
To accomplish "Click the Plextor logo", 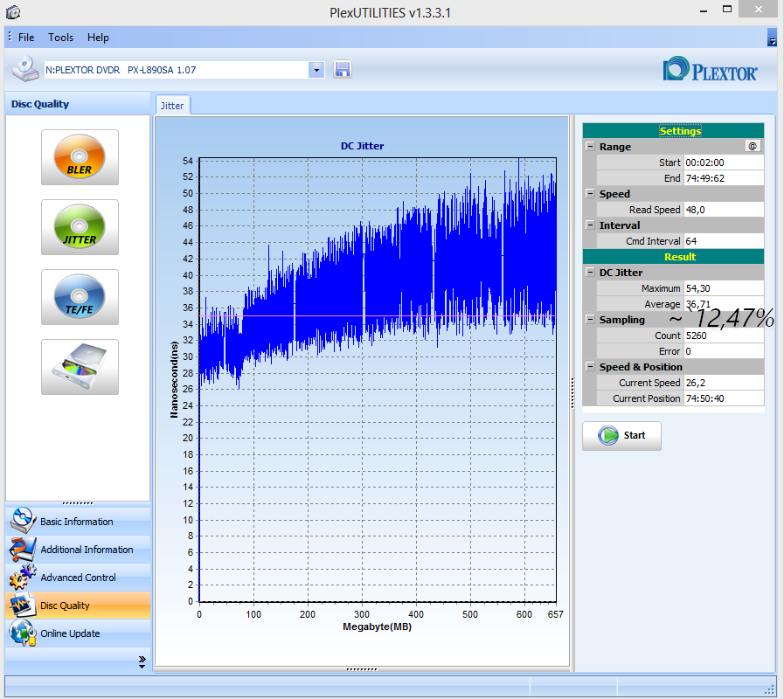I will 710,70.
